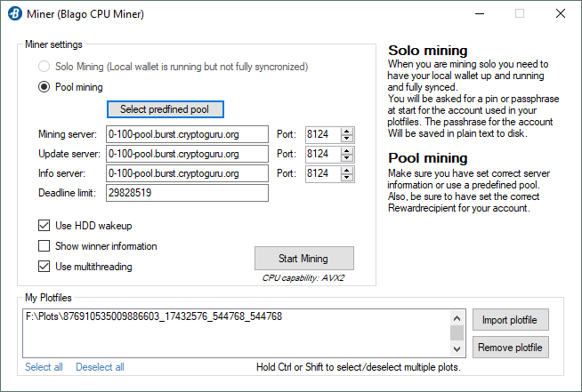Increase the Info server port value

click(347, 171)
